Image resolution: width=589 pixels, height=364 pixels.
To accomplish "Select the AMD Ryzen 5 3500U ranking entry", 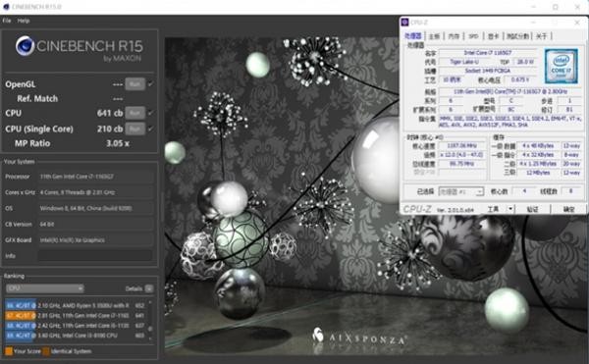I will click(x=76, y=305).
